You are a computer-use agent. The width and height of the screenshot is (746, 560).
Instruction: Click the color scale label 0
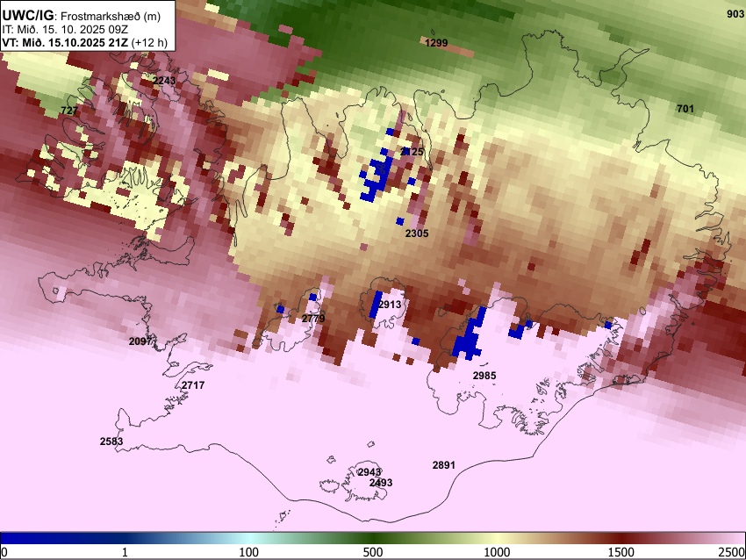(4, 552)
